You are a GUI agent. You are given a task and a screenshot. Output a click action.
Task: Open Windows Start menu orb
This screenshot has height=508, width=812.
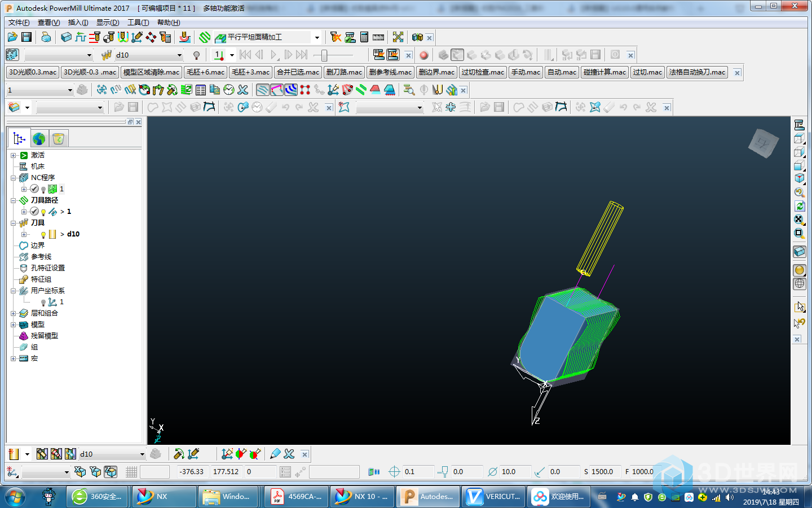[x=15, y=497]
